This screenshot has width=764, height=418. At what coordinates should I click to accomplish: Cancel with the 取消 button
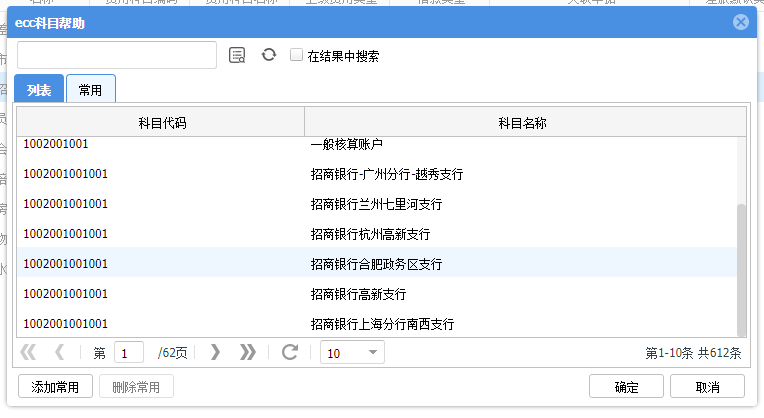click(x=707, y=387)
